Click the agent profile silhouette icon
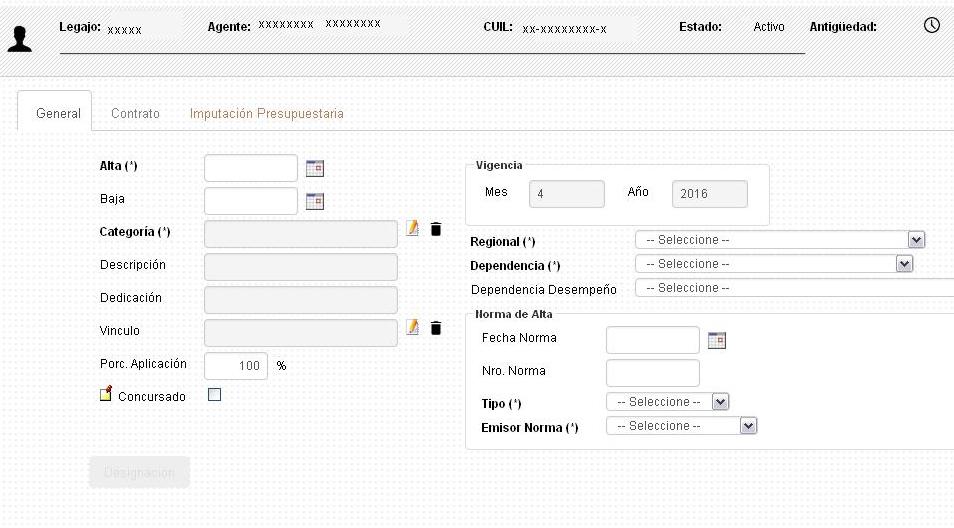954x528 pixels. pyautogui.click(x=20, y=38)
